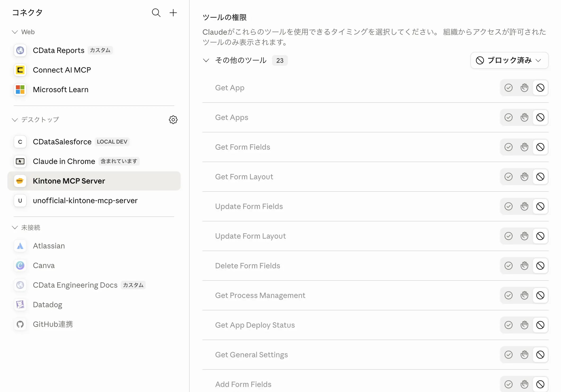Viewport: 561px width, 392px height.
Task: Click the Atlassian logo icon
Action: (20, 246)
